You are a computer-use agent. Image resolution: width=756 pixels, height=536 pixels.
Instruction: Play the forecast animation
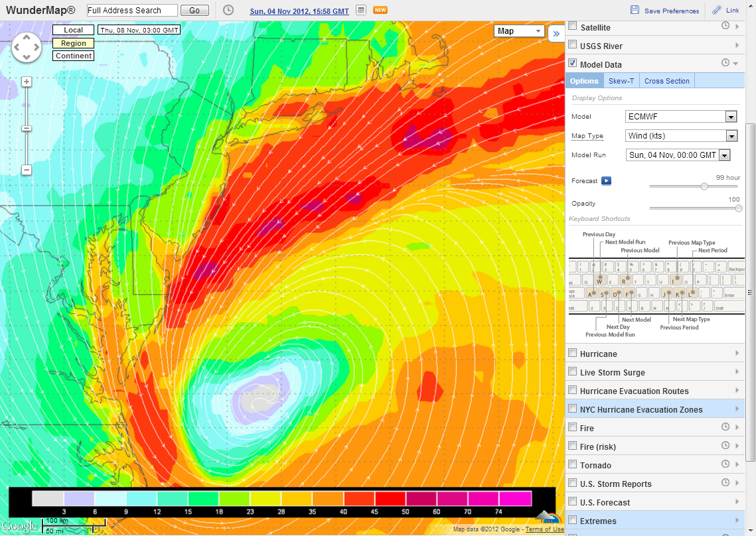tap(607, 180)
